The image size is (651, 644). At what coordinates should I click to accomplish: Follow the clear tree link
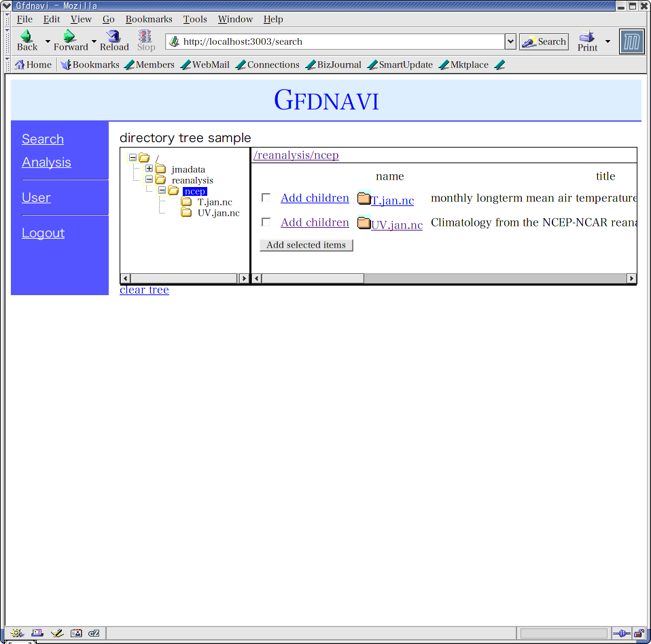pyautogui.click(x=144, y=290)
